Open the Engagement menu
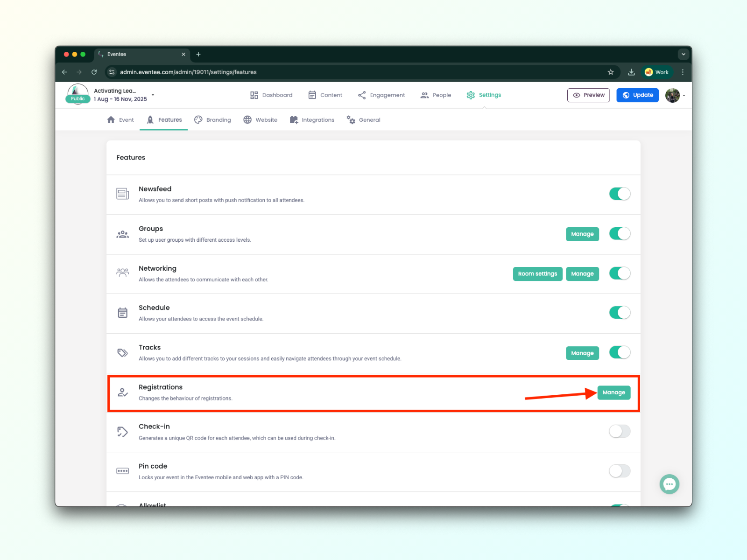The width and height of the screenshot is (747, 560). 381,95
